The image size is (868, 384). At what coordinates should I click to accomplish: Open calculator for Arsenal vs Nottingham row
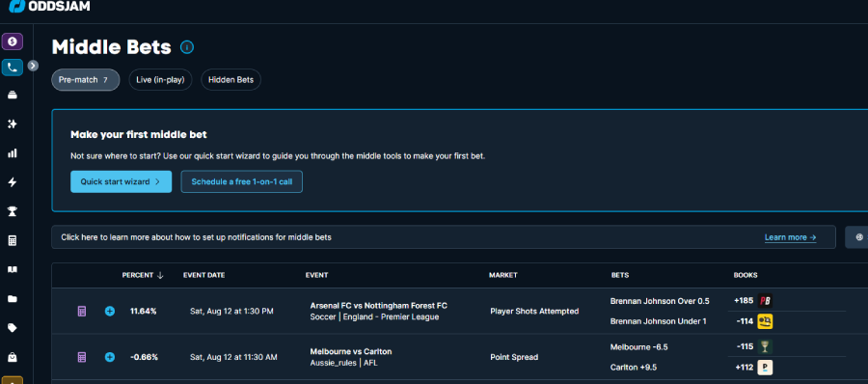point(82,312)
